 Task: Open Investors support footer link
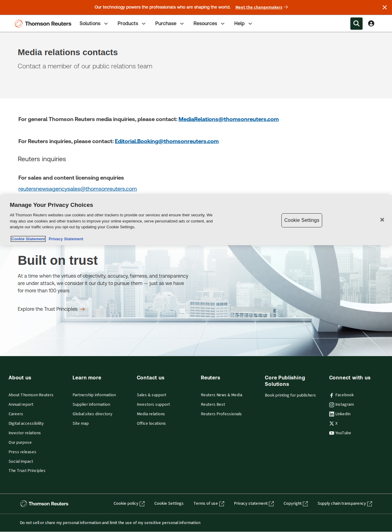[153, 405]
